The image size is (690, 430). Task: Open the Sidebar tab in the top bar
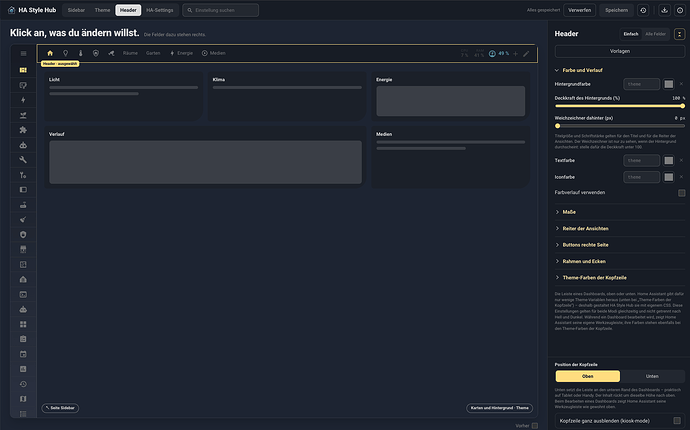click(76, 10)
